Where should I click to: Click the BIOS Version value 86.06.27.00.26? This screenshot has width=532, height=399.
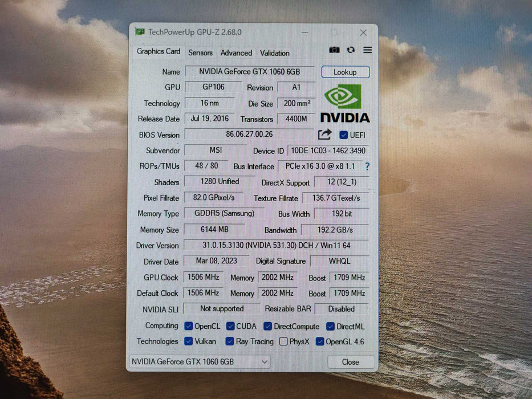(x=249, y=134)
